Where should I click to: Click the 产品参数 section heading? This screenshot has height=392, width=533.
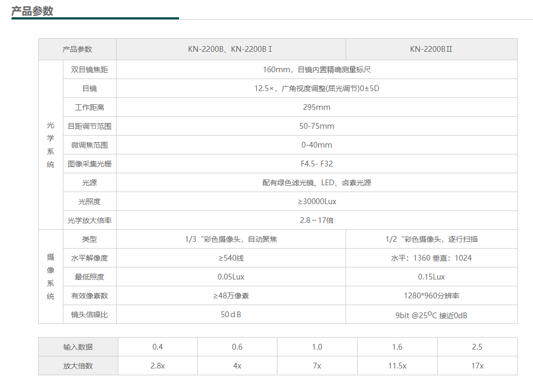[x=32, y=11]
